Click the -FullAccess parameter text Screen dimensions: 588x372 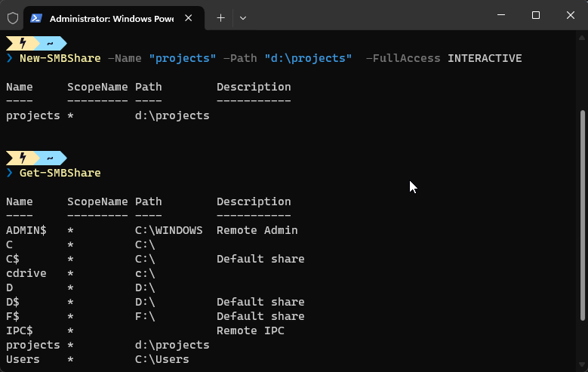(403, 58)
